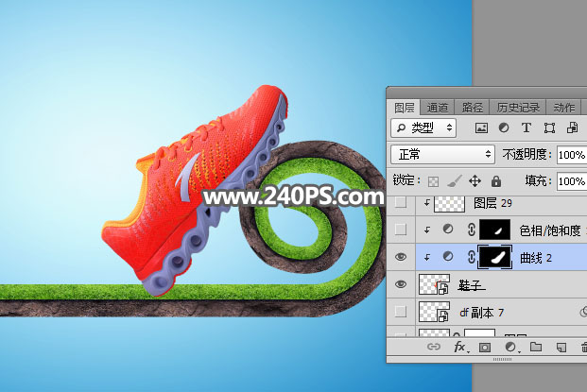Image resolution: width=587 pixels, height=392 pixels.
Task: Select the df 副本 7 layer thumbnail
Action: click(x=434, y=312)
